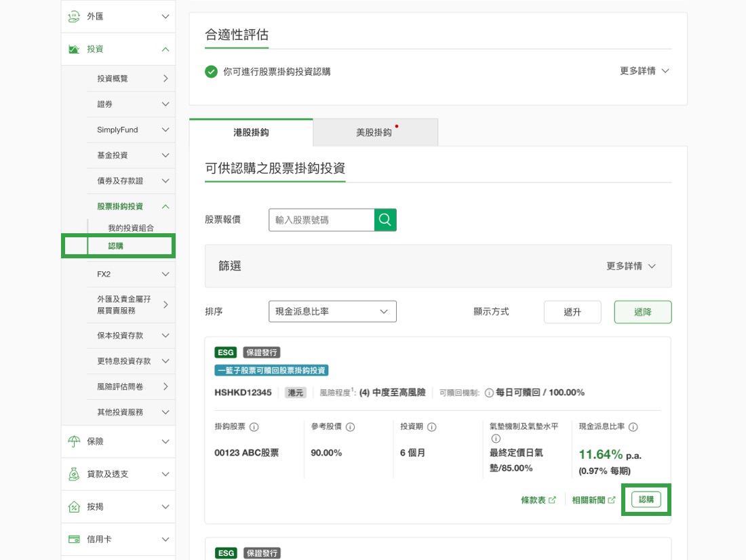The width and height of the screenshot is (746, 560).
Task: Select 遞升 ascending display order
Action: tap(572, 312)
